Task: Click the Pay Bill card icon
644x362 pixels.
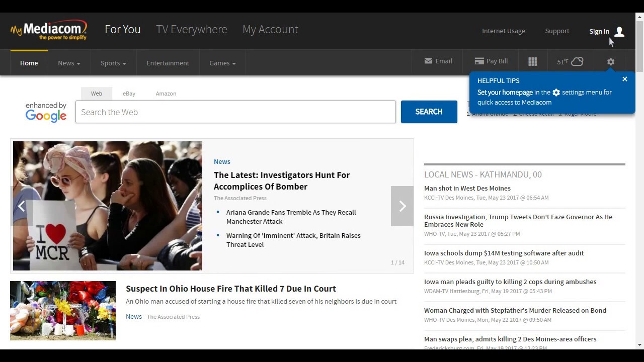Action: point(479,61)
